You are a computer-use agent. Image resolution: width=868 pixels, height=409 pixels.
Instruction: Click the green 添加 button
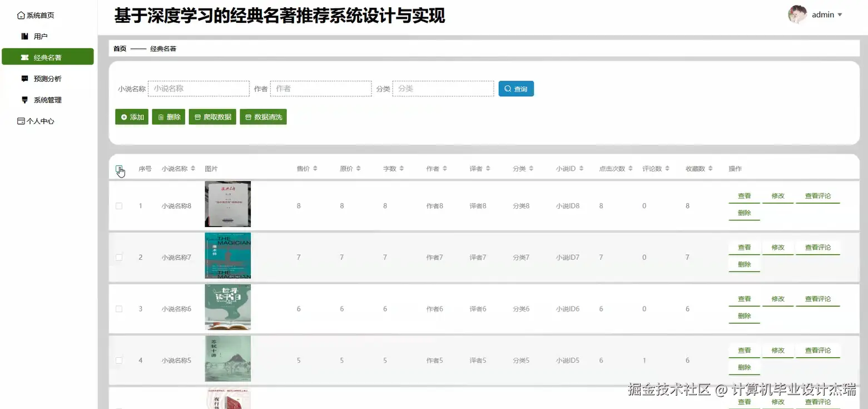132,117
